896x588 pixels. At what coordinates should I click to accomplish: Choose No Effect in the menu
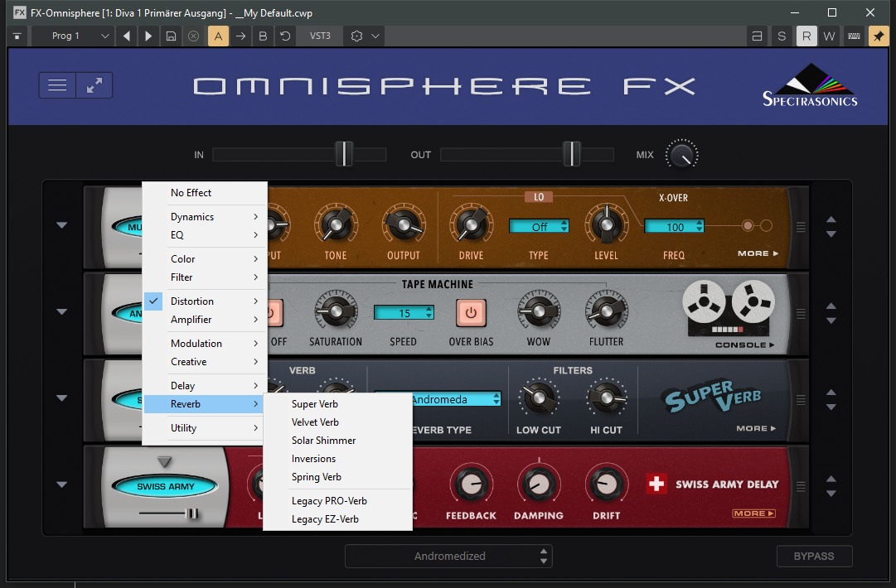(x=191, y=193)
